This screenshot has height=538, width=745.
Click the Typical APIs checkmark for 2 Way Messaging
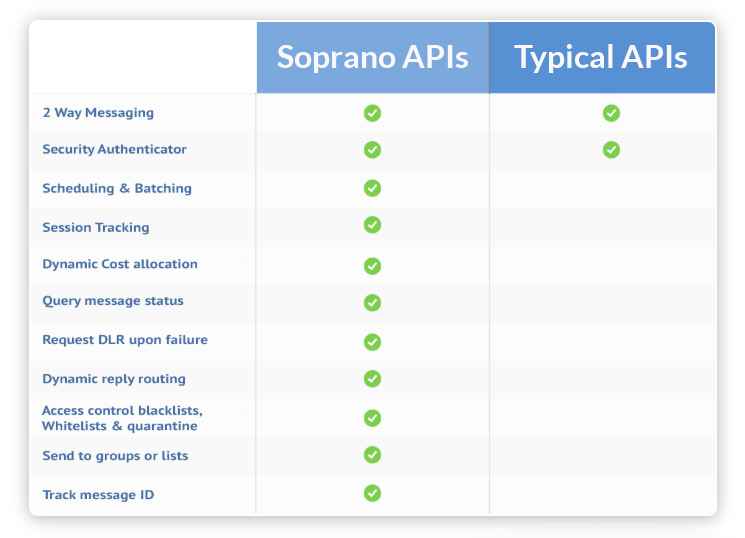(x=611, y=113)
